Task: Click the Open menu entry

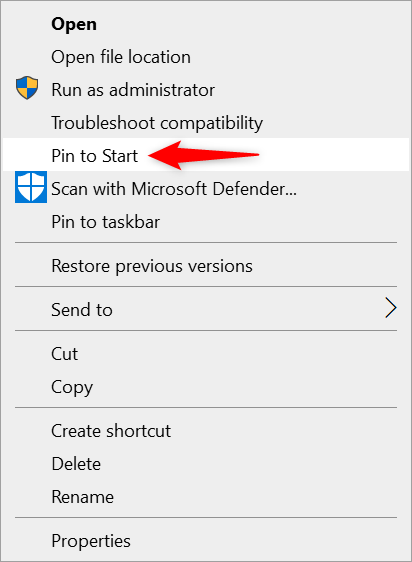Action: pyautogui.click(x=206, y=24)
